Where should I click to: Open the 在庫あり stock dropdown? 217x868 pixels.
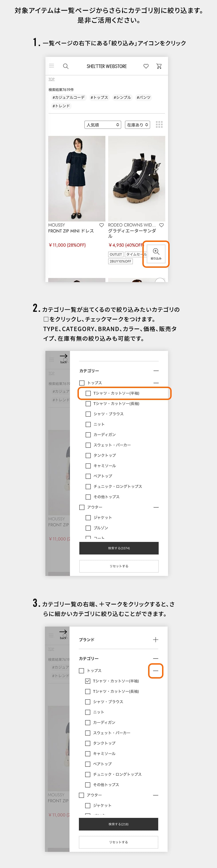pos(137,125)
